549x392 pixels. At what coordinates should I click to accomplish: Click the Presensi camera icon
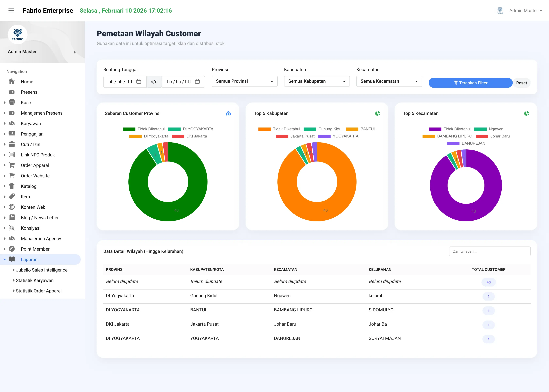(12, 92)
